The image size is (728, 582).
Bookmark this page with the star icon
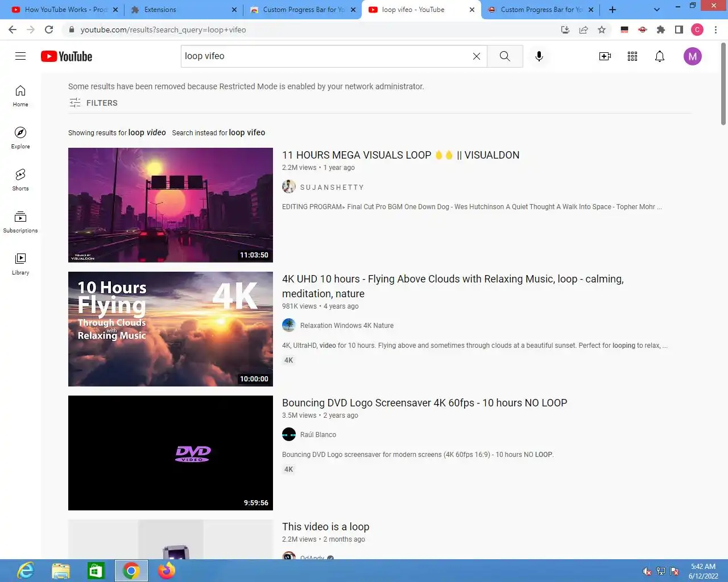(602, 30)
